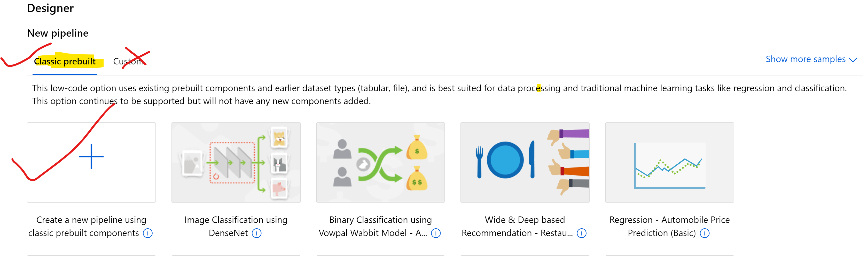
Task: Switch to the Custom tab
Action: (129, 62)
